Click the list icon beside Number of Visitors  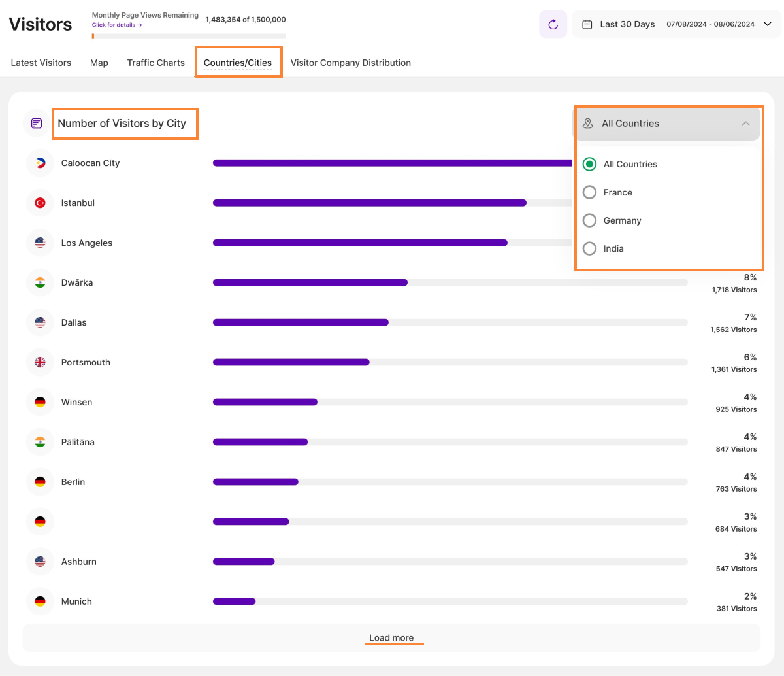[37, 124]
